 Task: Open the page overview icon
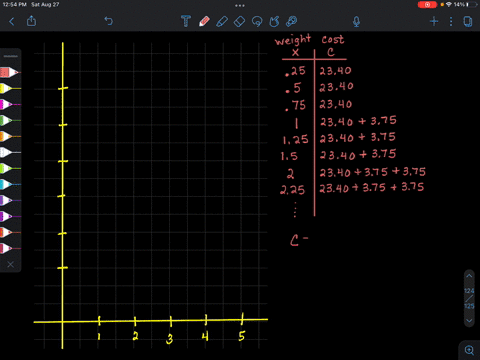click(x=468, y=22)
